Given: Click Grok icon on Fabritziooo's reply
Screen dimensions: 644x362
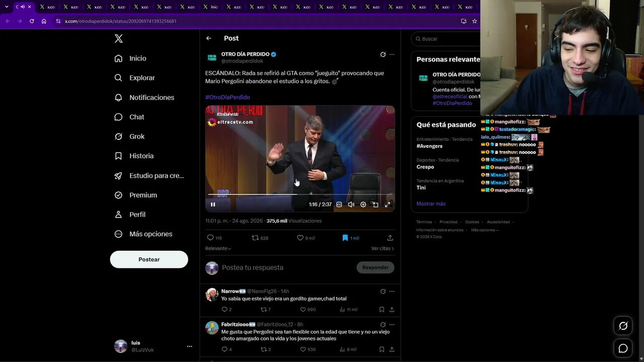Looking at the screenshot, I should pyautogui.click(x=383, y=324).
